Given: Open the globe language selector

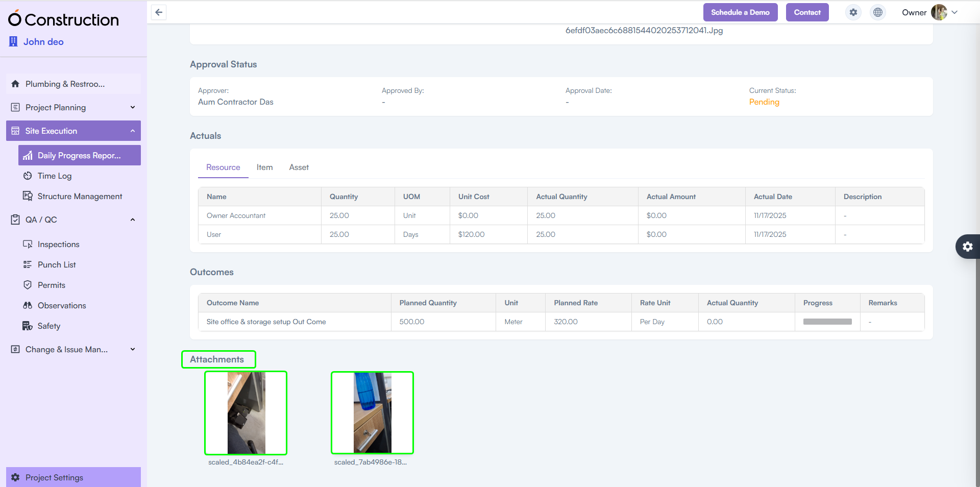Looking at the screenshot, I should click(x=877, y=12).
